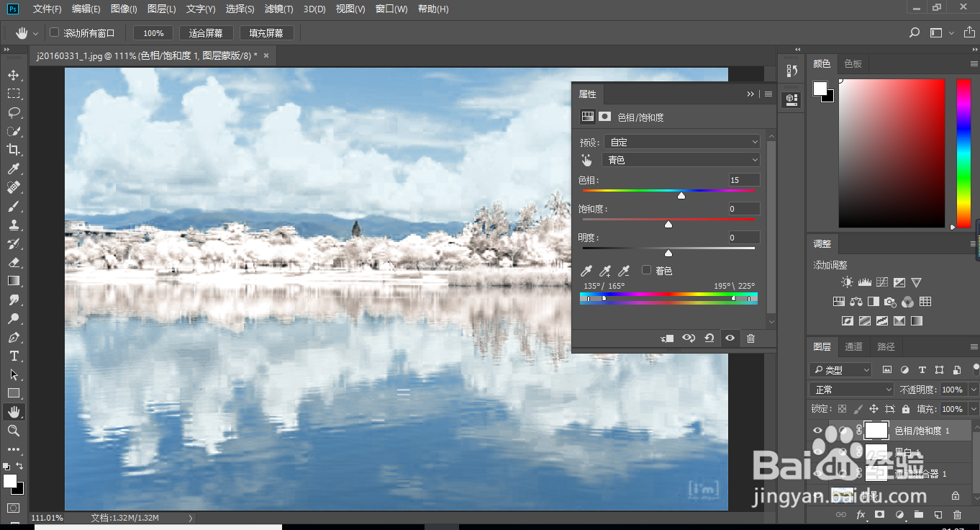
Task: Select the Lasso tool
Action: point(14,112)
